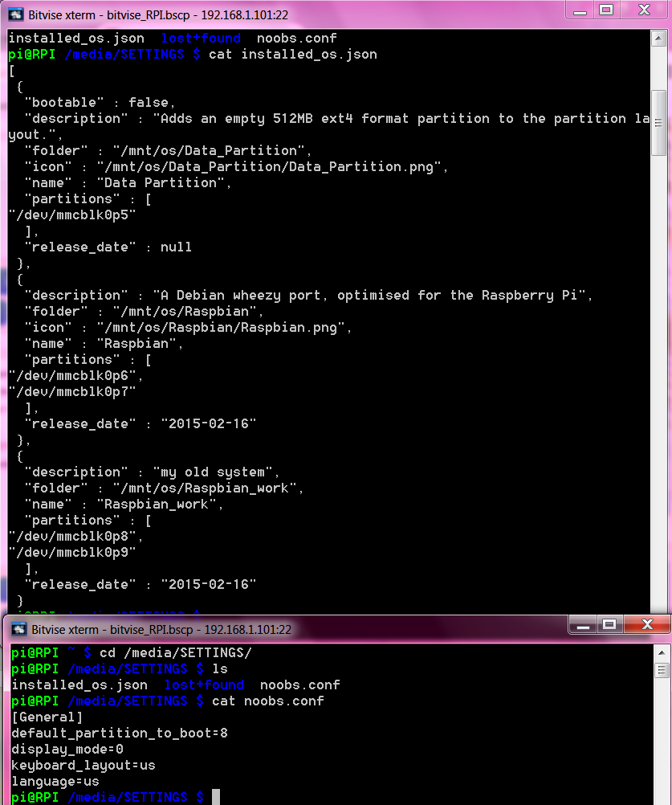
Task: Click lower terminal scrollbar track below the thumb
Action: click(x=661, y=739)
